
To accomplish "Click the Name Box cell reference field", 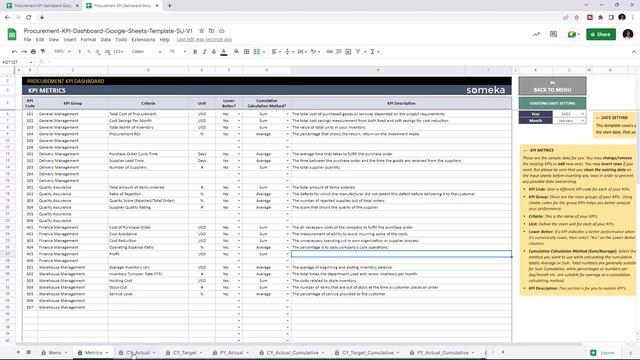I will pos(17,62).
